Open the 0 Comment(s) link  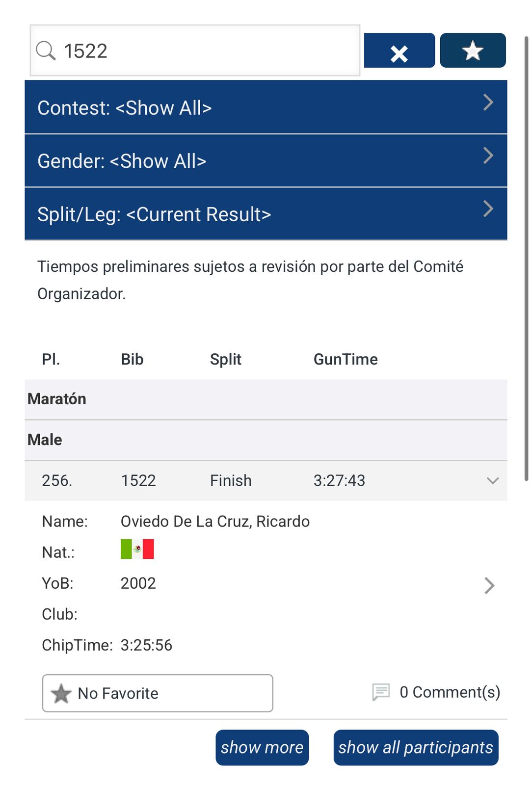[x=450, y=692]
